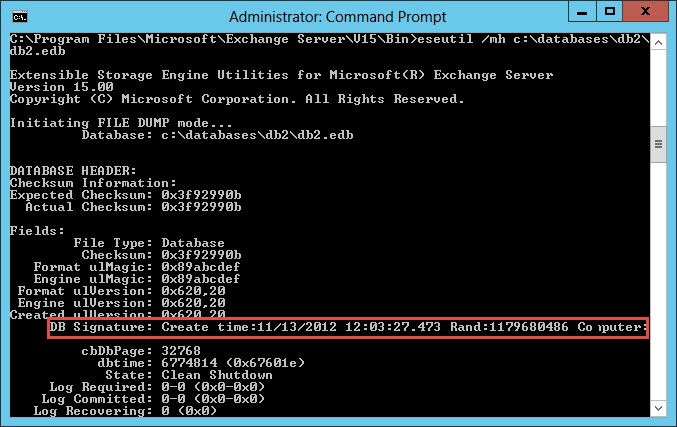Close the Administrator Command Prompt window
This screenshot has width=677, height=427.
click(645, 12)
